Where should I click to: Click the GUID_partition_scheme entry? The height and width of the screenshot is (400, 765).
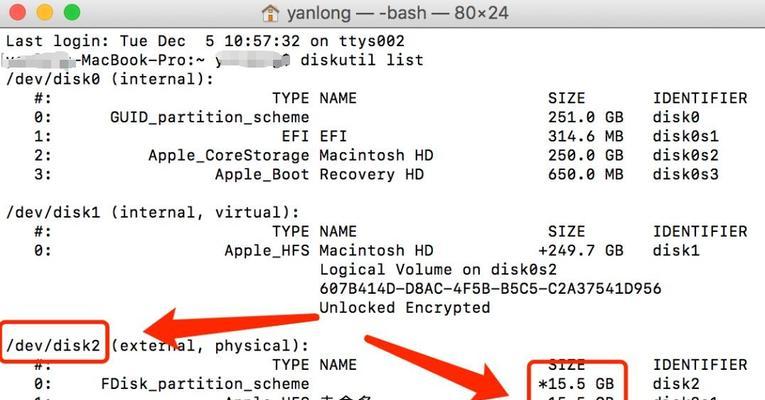[209, 117]
